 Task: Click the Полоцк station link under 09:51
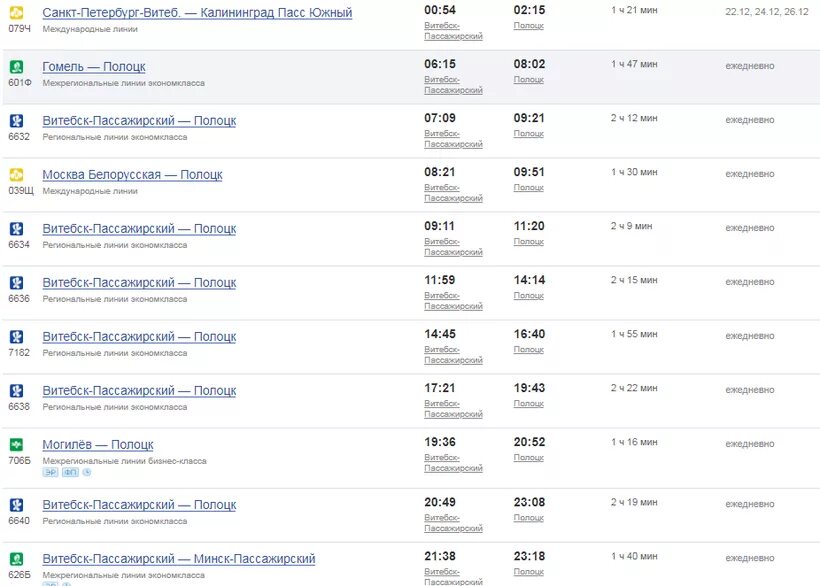pyautogui.click(x=529, y=188)
